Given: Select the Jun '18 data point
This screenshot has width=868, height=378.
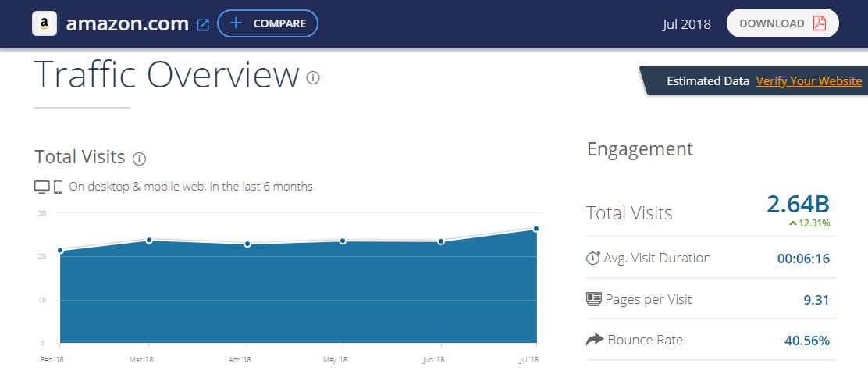Looking at the screenshot, I should pyautogui.click(x=441, y=241).
